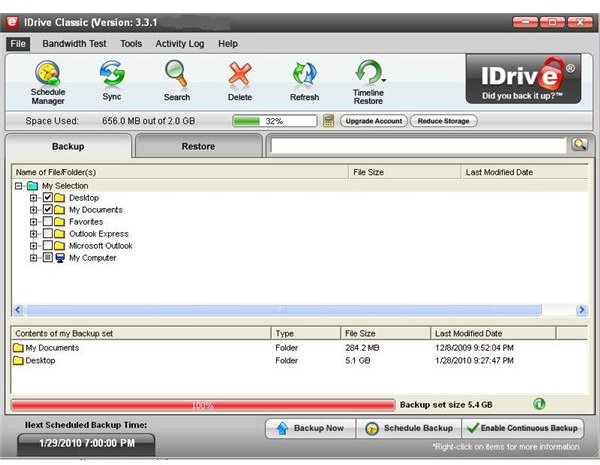
Task: Open the Timeline Restore dropdown arrow
Action: pyautogui.click(x=384, y=80)
